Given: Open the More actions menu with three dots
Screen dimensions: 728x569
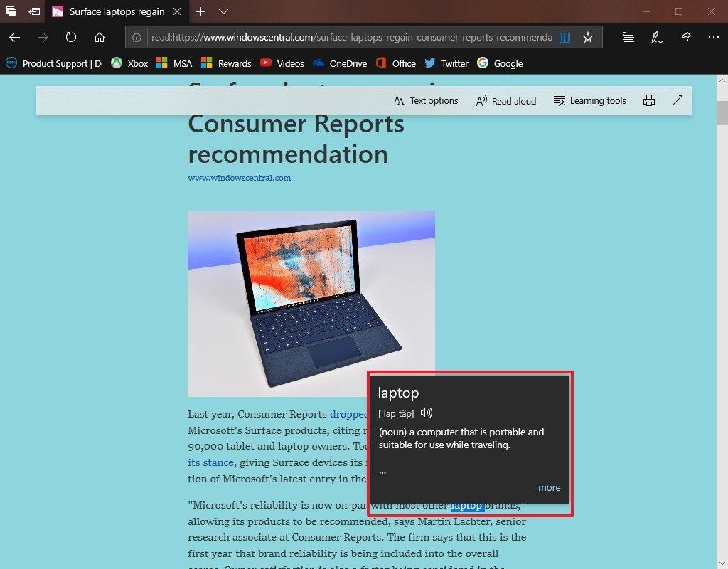Looking at the screenshot, I should click(714, 37).
